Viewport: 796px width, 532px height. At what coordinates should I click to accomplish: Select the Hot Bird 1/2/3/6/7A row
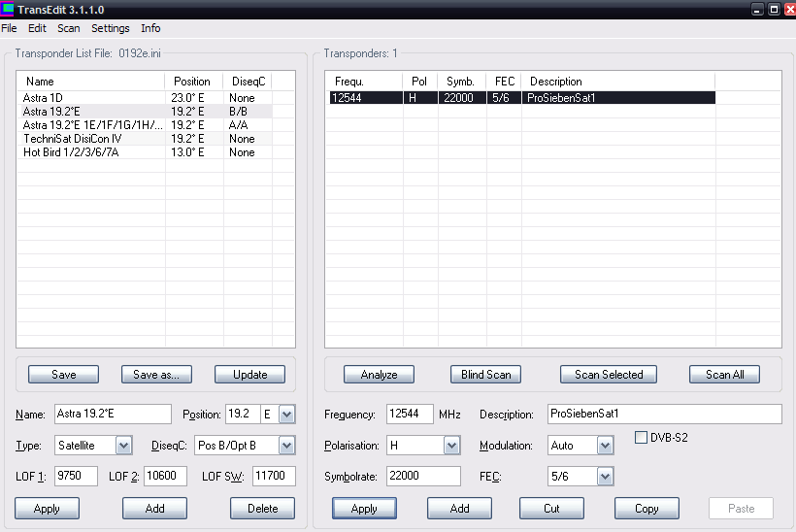[x=148, y=152]
